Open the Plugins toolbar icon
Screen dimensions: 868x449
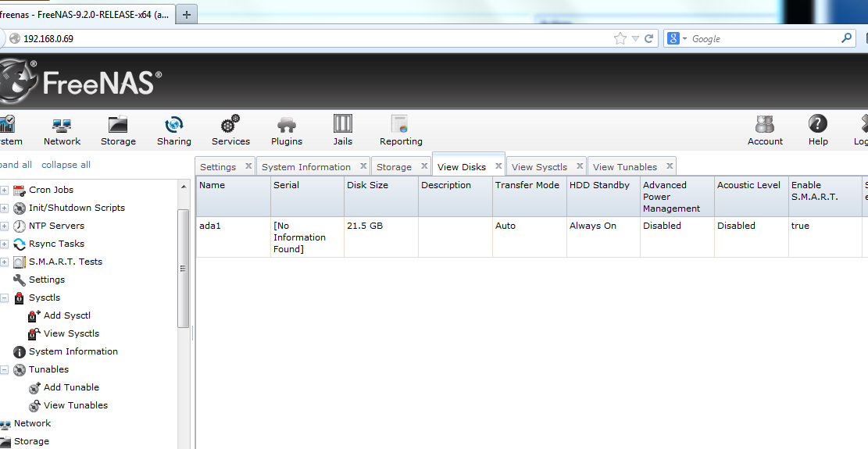[286, 124]
